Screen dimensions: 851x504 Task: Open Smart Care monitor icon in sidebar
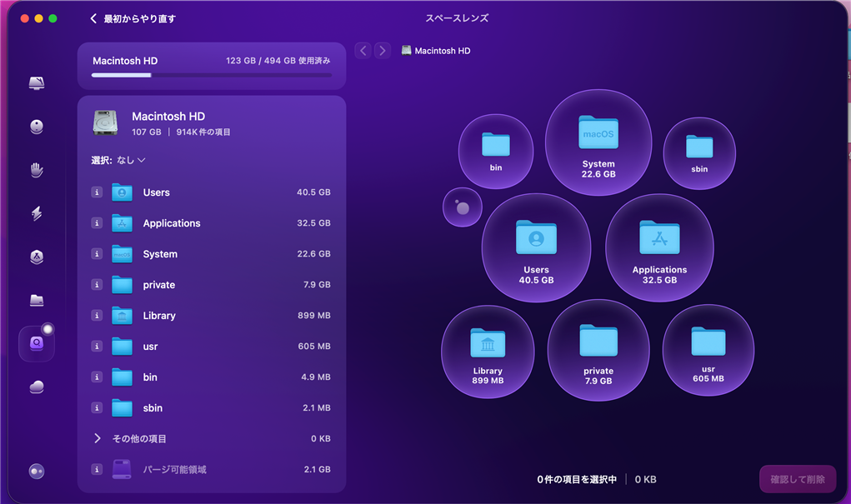coord(37,83)
